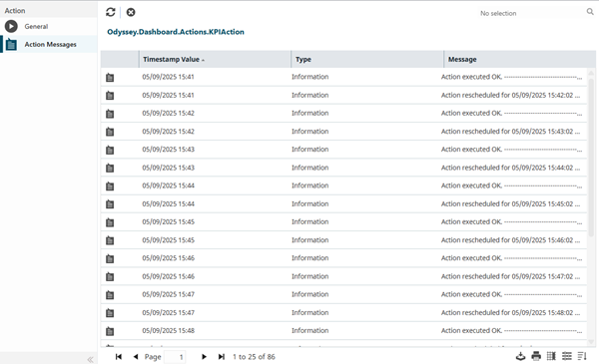Open row icon for rescheduled 15:45:02 message
Screen dimensions: 599x364
click(x=110, y=204)
